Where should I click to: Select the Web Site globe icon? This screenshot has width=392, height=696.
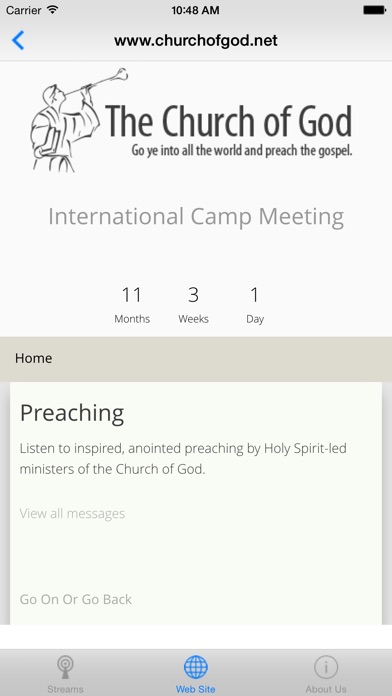tap(196, 667)
